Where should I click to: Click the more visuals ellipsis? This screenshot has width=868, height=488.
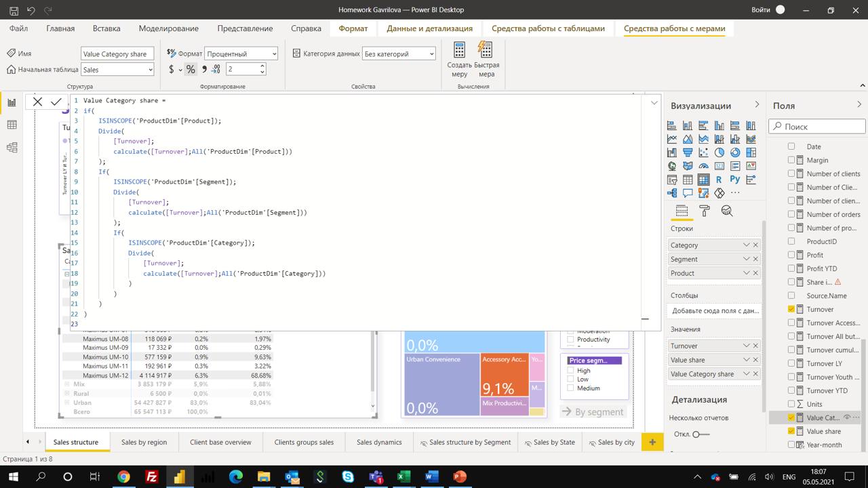click(734, 193)
